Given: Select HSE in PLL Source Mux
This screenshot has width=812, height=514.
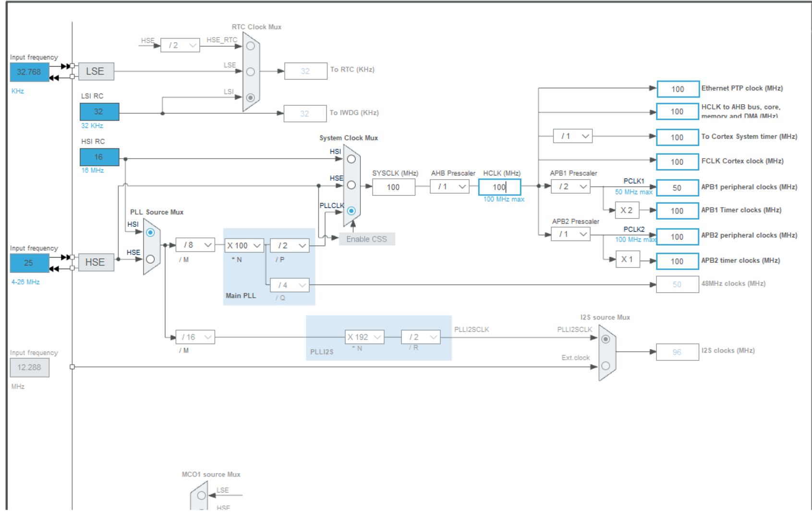Looking at the screenshot, I should pos(150,259).
